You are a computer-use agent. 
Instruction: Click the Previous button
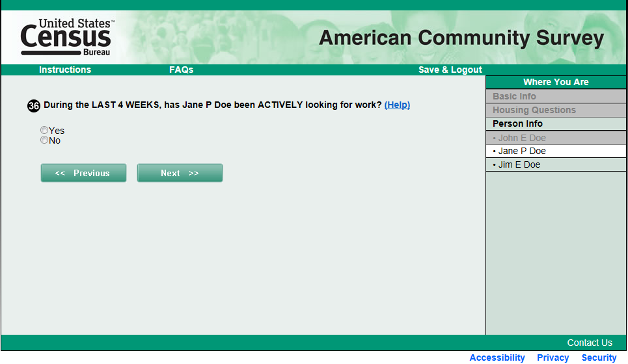point(83,173)
